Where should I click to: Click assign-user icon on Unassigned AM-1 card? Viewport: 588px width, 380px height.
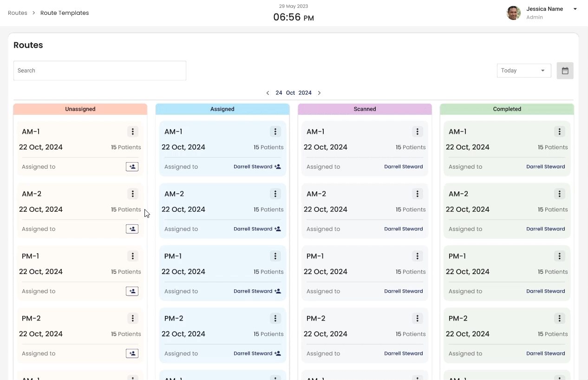[x=132, y=167]
